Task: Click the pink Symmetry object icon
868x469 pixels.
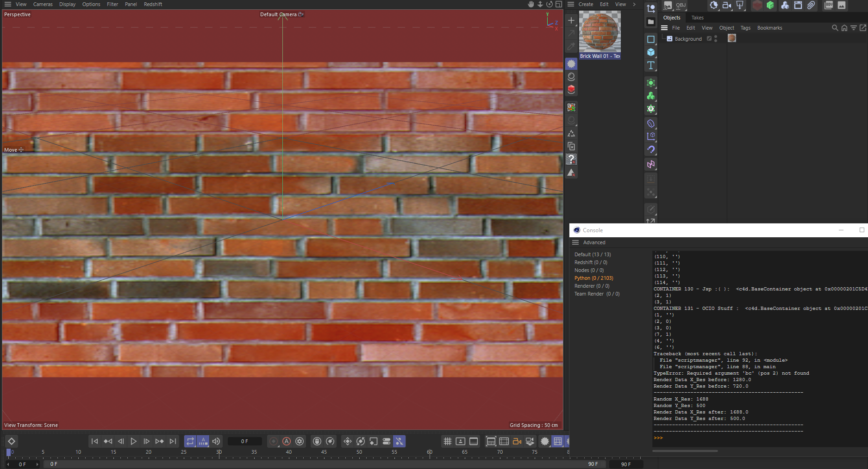Action: (x=651, y=164)
